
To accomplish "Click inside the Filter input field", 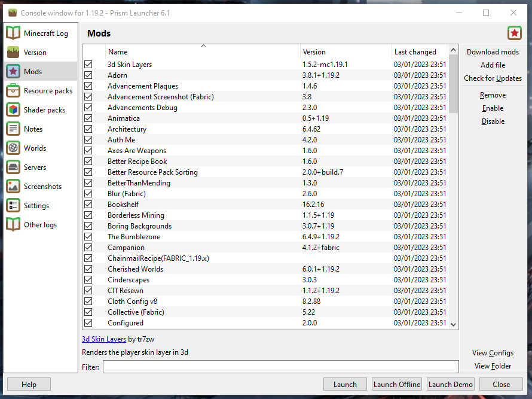I will click(x=280, y=366).
